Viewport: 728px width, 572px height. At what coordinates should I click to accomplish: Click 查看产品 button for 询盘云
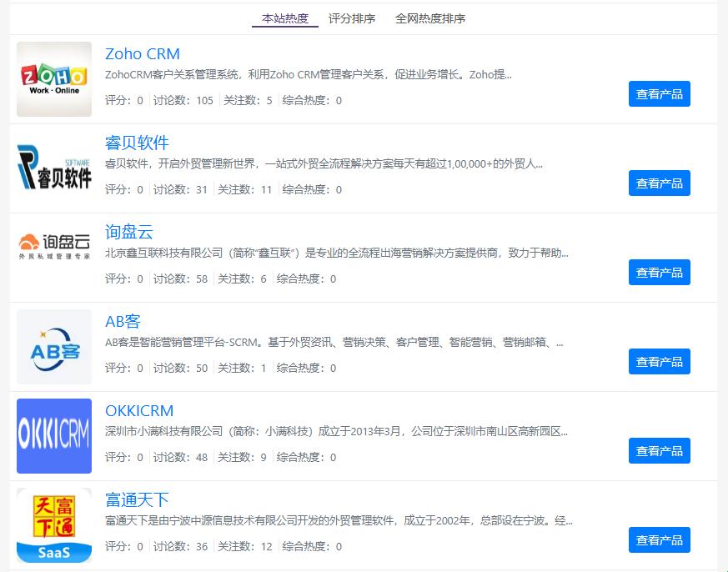click(660, 272)
